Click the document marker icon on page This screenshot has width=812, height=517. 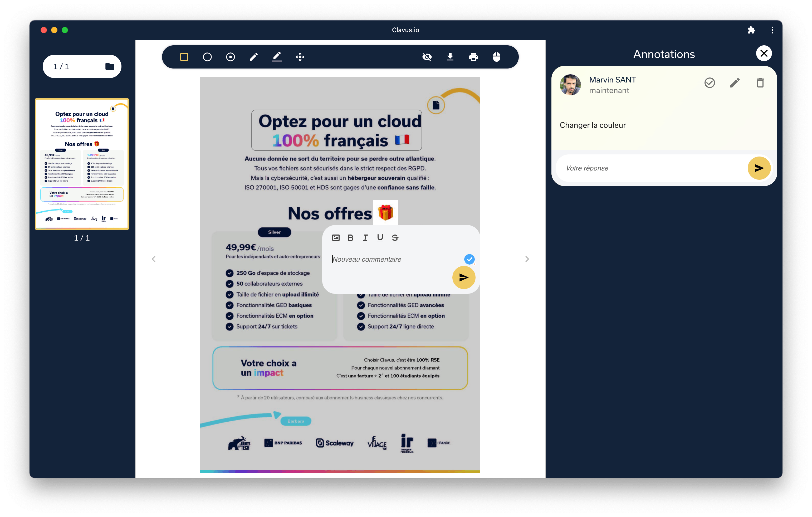436,105
